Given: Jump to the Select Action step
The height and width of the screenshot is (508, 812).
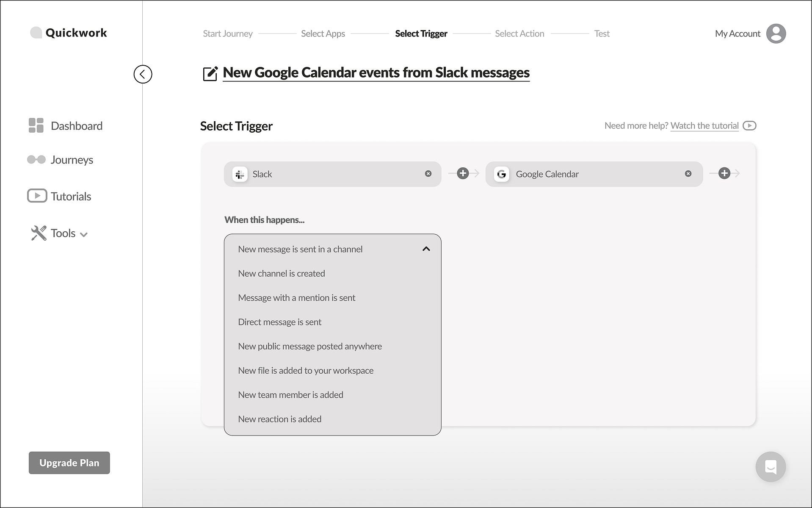Looking at the screenshot, I should [x=520, y=33].
